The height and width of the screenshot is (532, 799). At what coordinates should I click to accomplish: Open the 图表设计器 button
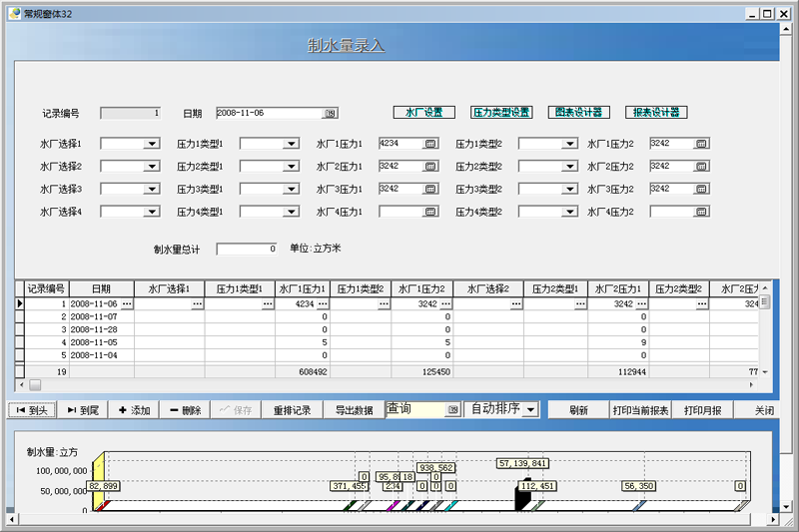tap(579, 113)
